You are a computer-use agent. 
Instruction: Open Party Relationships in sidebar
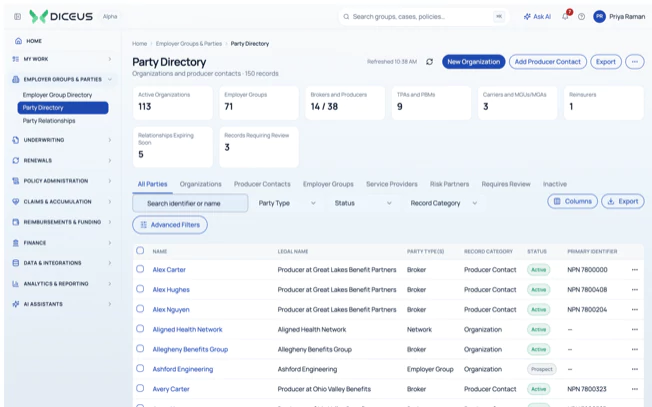tap(49, 121)
